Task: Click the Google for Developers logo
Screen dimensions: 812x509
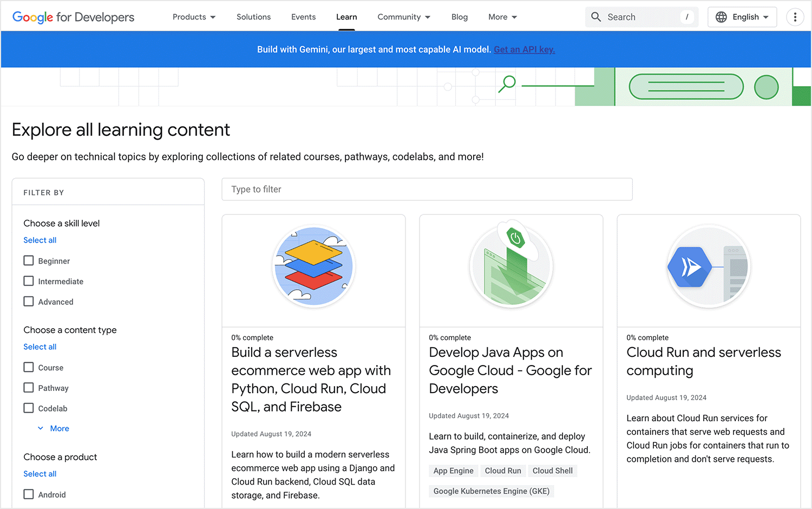Action: click(x=73, y=17)
